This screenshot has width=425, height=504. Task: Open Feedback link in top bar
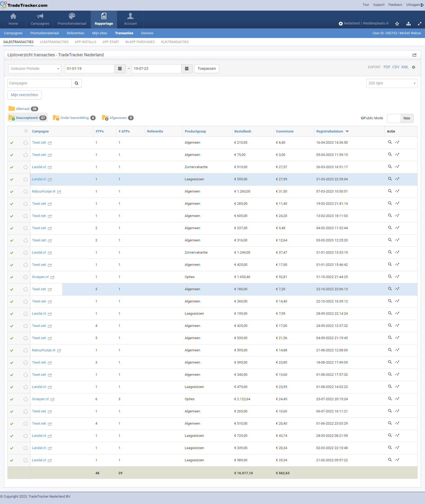point(395,5)
